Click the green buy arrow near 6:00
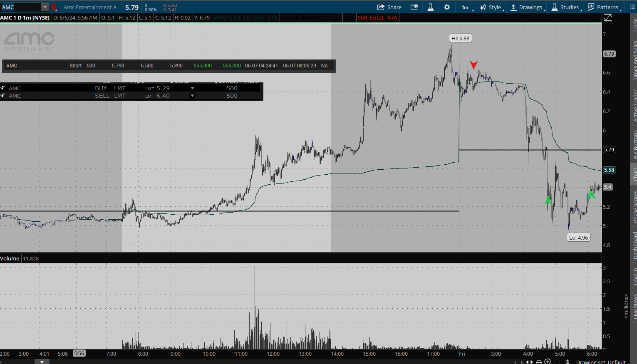The height and width of the screenshot is (364, 637). pyautogui.click(x=591, y=194)
